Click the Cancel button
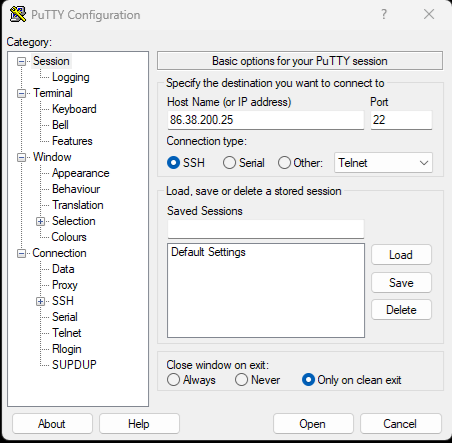 click(x=400, y=424)
